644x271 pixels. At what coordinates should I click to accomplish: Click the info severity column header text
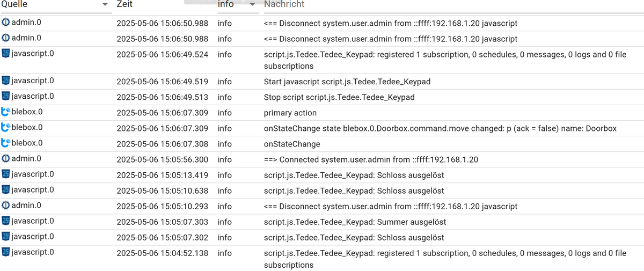click(x=225, y=4)
